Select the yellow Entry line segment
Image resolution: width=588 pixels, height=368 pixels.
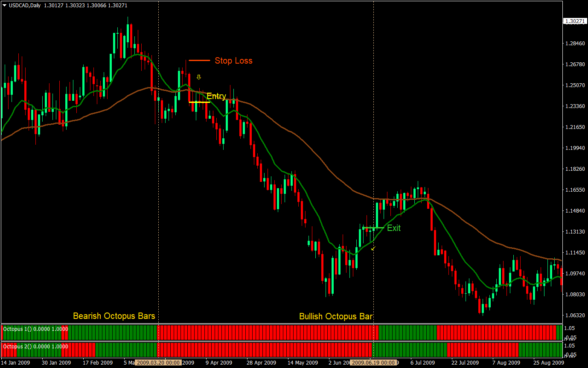pyautogui.click(x=199, y=103)
